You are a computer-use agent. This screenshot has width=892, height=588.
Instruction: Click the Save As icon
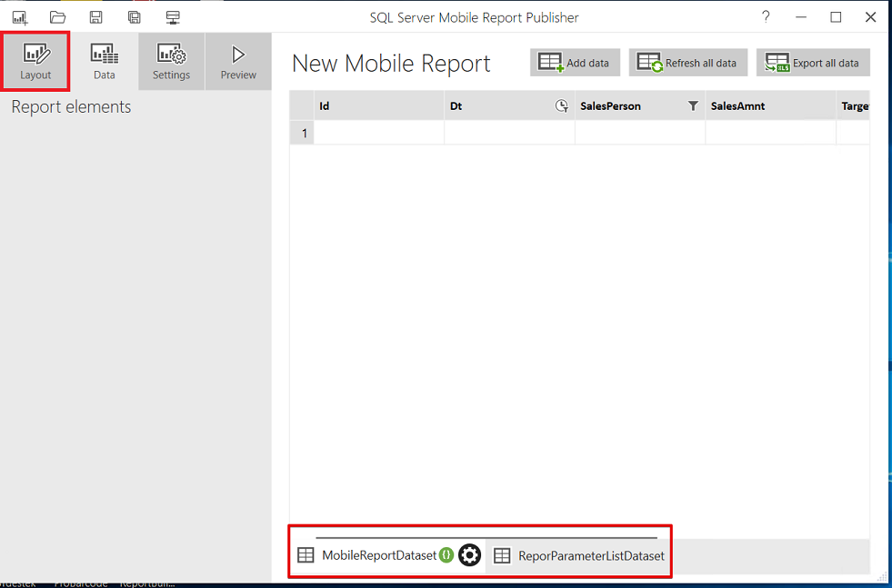(x=135, y=17)
